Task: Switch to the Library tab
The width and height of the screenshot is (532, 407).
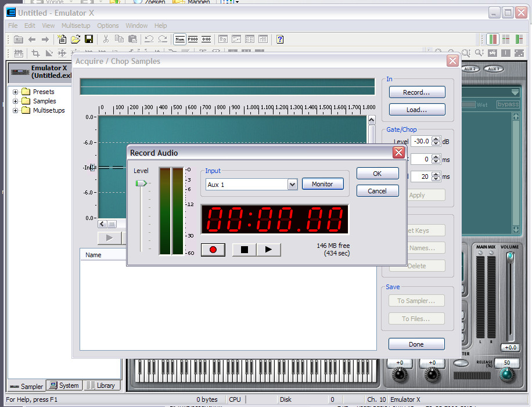Action: pyautogui.click(x=102, y=386)
